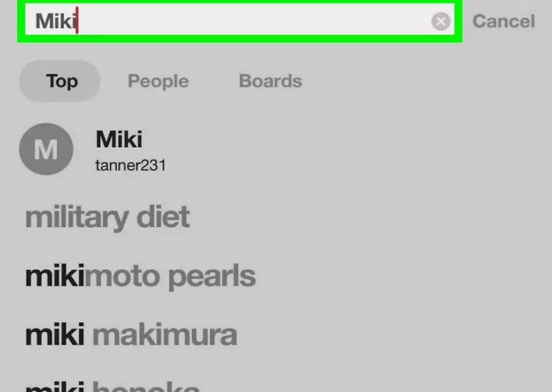Select the miki makimura suggestion
The width and height of the screenshot is (552, 392).
tap(131, 335)
